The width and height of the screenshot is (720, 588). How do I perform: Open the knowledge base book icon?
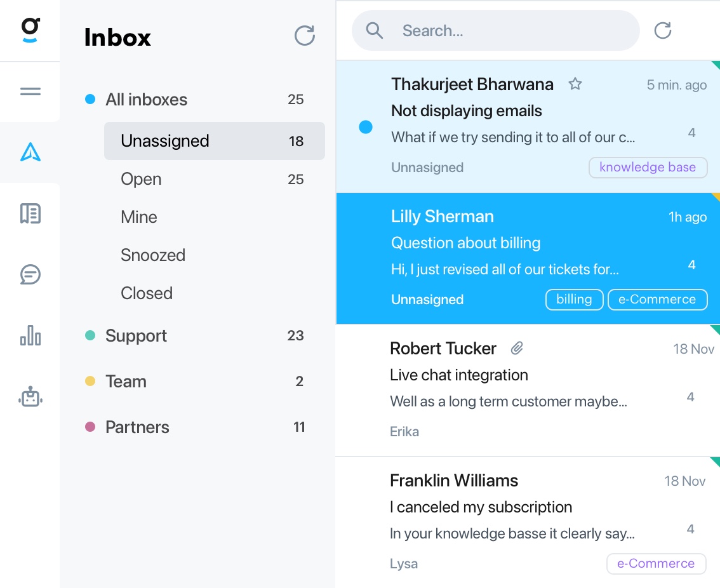click(30, 213)
